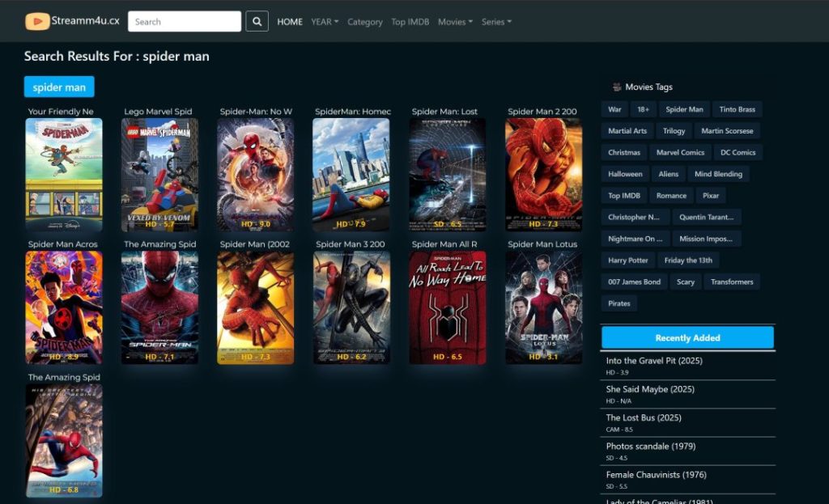Select the Mission Impos... tag
Image resolution: width=829 pixels, height=504 pixels.
pyautogui.click(x=706, y=239)
